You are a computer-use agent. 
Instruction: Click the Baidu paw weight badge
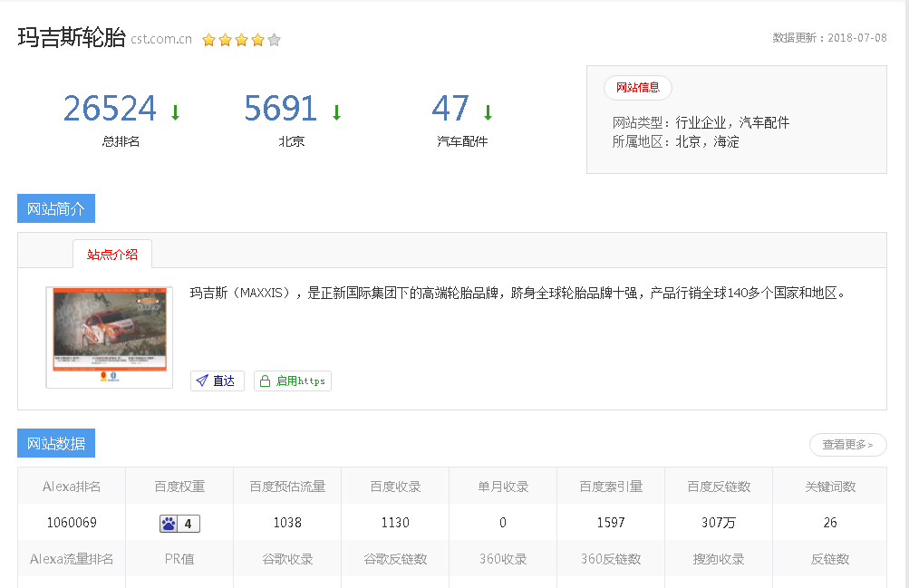[179, 523]
